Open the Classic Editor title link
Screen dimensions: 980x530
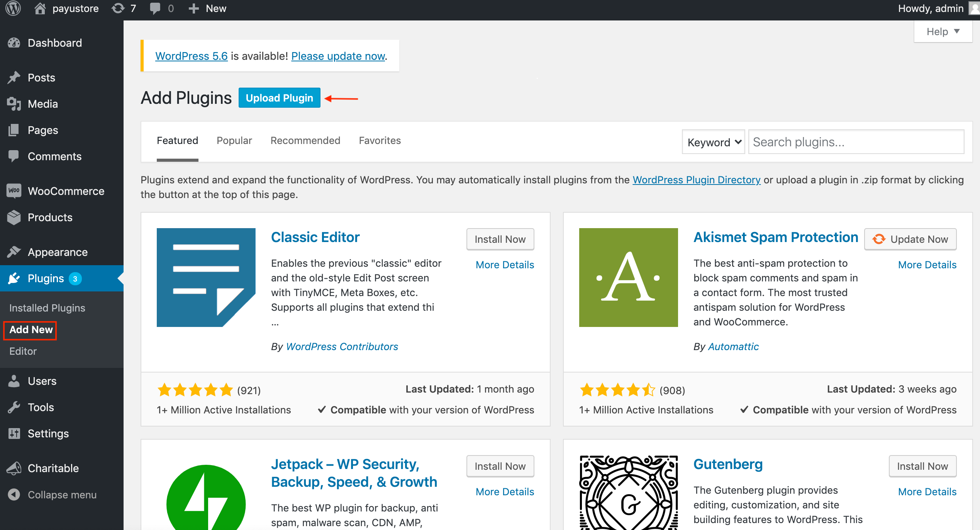coord(315,237)
